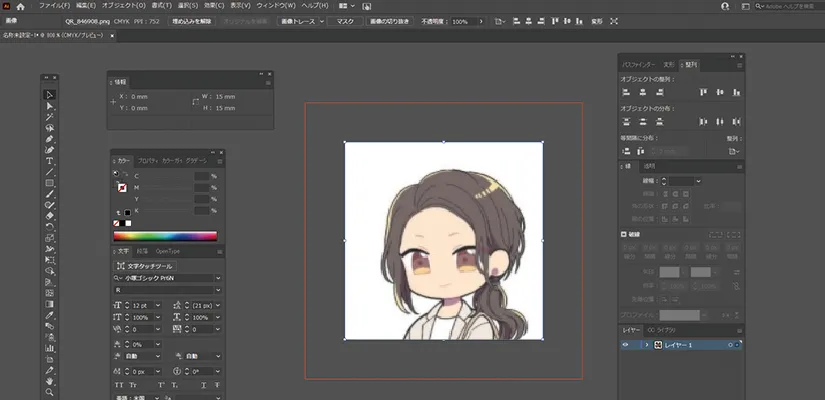This screenshot has height=400, width=825.
Task: Open the 小塚ゴシック font family dropdown
Action: click(218, 278)
